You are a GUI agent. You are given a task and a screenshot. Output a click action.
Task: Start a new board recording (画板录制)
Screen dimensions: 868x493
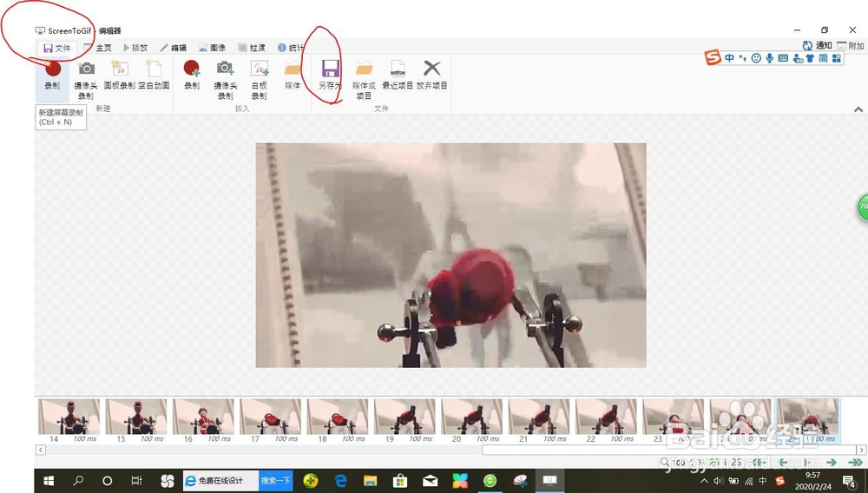(120, 76)
